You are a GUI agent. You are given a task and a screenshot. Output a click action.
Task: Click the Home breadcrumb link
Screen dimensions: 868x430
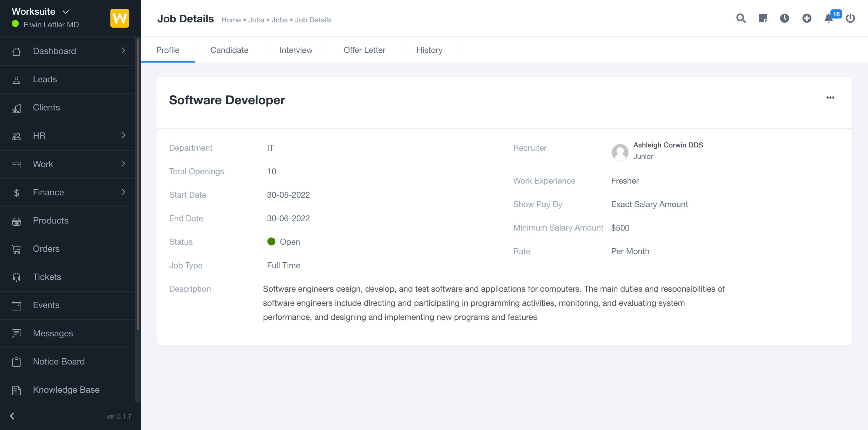pos(231,20)
